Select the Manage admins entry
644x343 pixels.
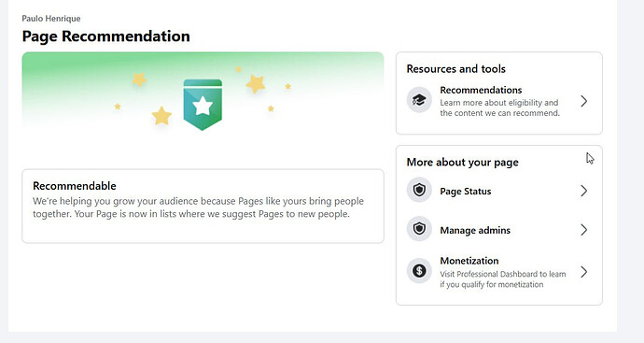(x=498, y=230)
